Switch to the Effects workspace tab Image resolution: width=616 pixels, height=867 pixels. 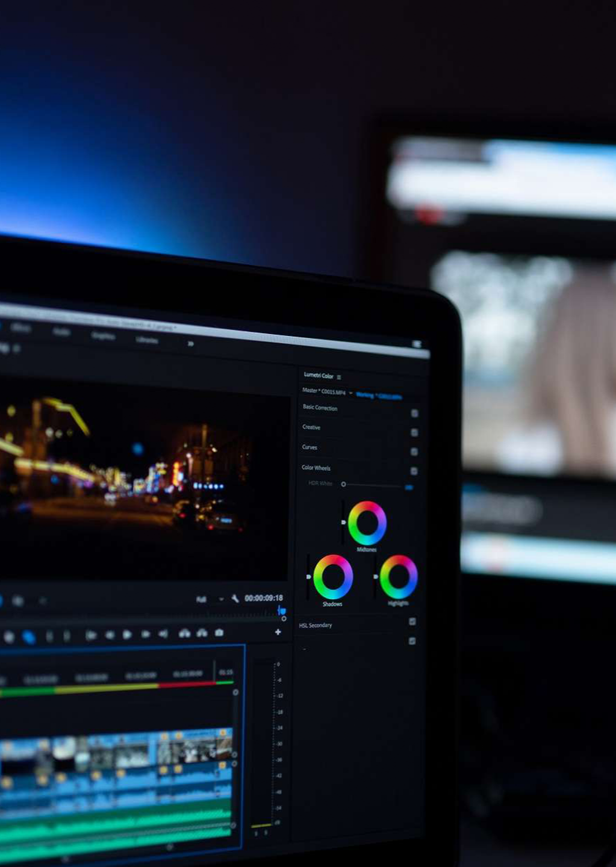(x=21, y=328)
